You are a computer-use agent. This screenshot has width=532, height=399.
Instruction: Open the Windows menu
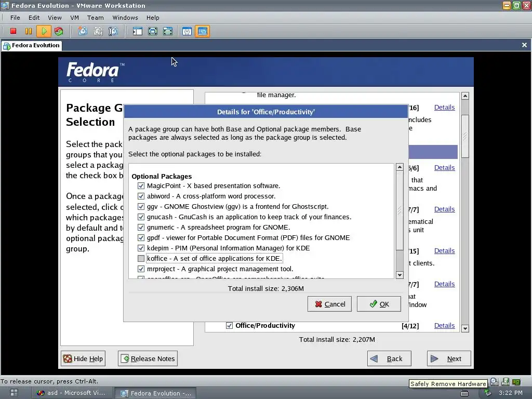click(x=125, y=18)
